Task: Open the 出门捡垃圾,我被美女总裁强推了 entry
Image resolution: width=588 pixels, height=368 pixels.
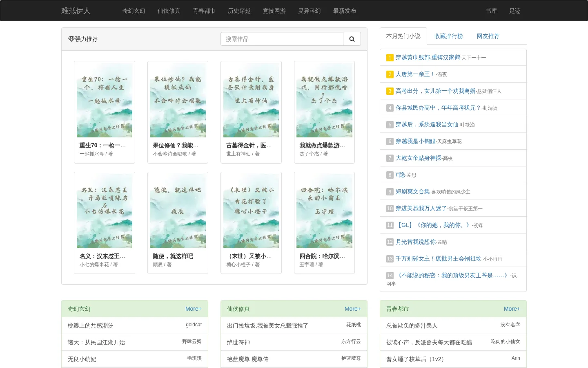Action: pos(267,325)
